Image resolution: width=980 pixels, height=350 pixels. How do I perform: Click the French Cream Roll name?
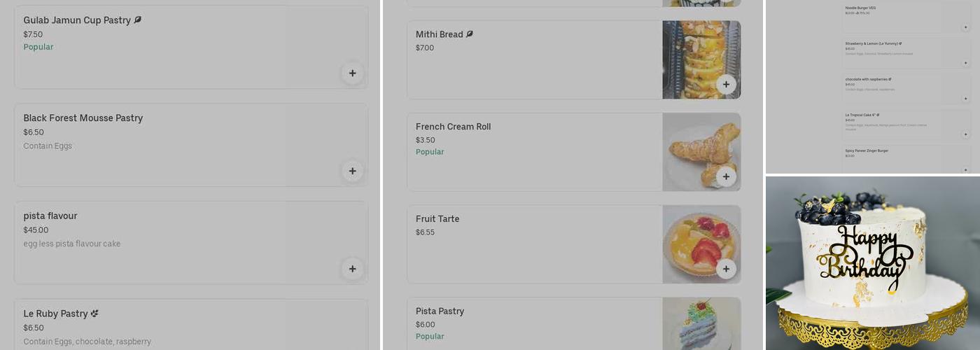[x=453, y=127]
